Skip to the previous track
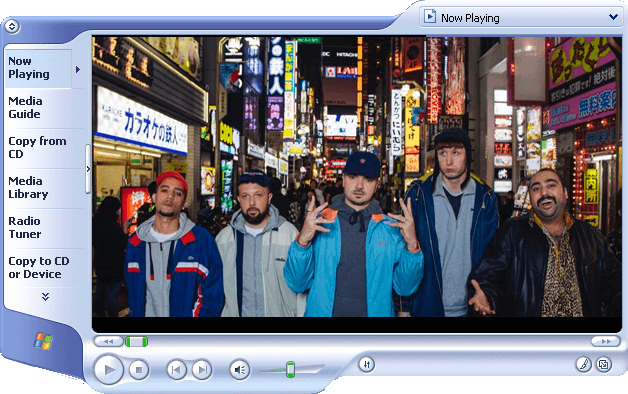The height and width of the screenshot is (394, 628). pos(176,370)
